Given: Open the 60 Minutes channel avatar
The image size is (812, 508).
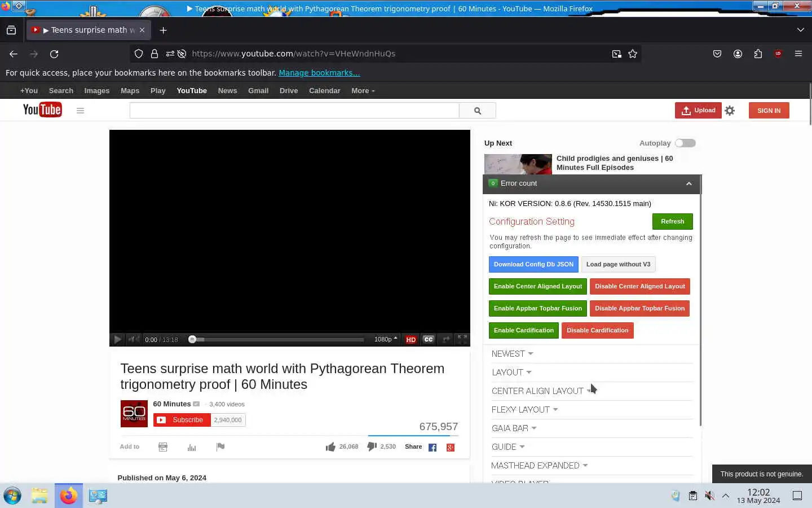Looking at the screenshot, I should tap(134, 414).
